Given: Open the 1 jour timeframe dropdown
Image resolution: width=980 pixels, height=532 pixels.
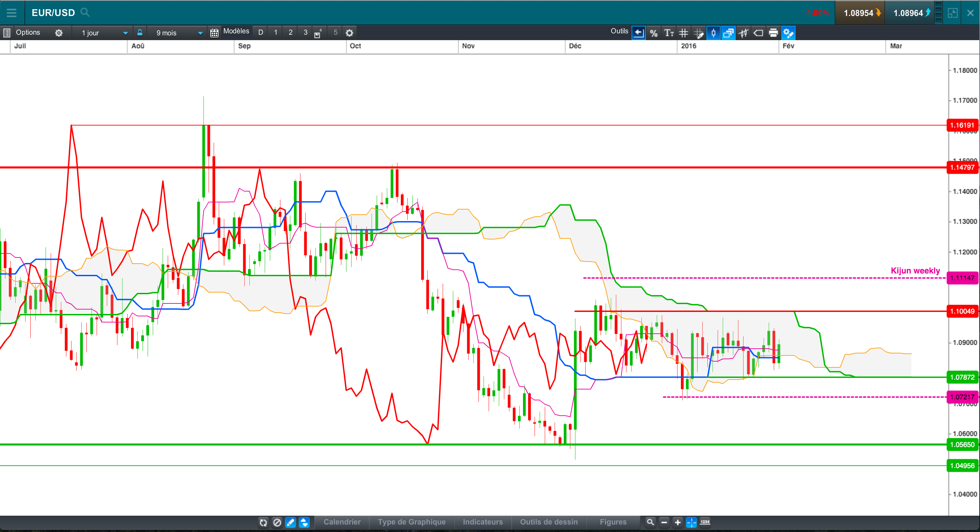Looking at the screenshot, I should coord(104,33).
